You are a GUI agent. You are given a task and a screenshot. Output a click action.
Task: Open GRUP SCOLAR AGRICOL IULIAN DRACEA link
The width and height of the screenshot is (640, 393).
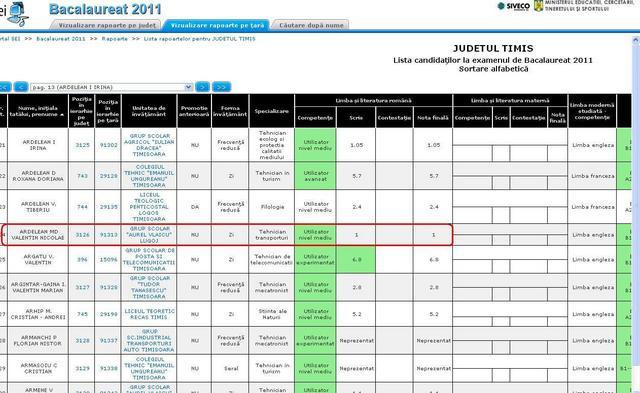[x=149, y=145]
